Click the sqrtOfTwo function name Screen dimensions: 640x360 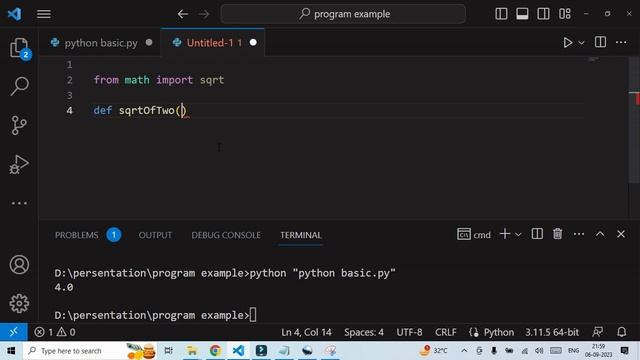click(x=147, y=111)
